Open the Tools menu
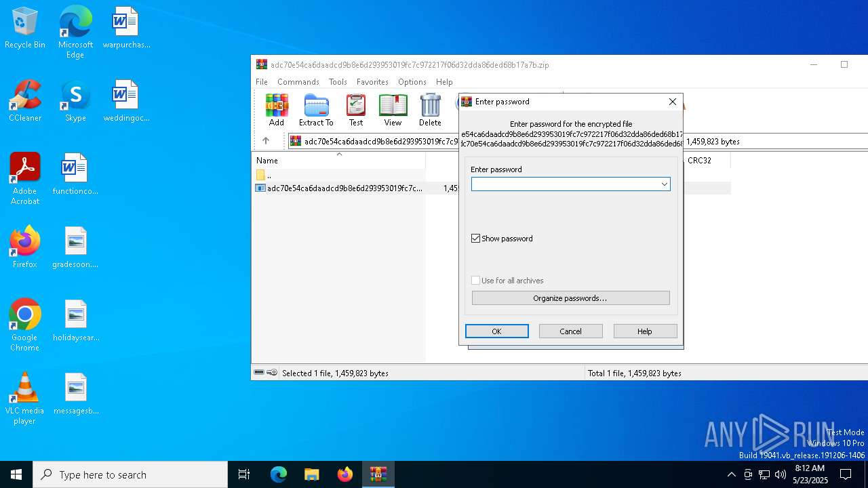This screenshot has width=868, height=488. pos(338,81)
